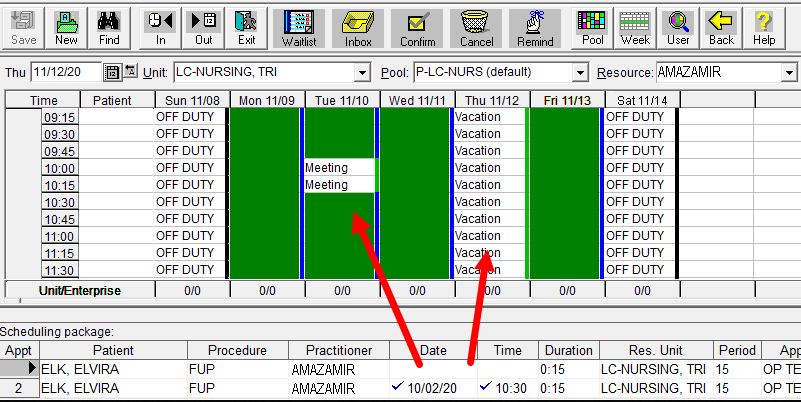Click the Period column header
The image size is (801, 402).
pyautogui.click(x=737, y=350)
